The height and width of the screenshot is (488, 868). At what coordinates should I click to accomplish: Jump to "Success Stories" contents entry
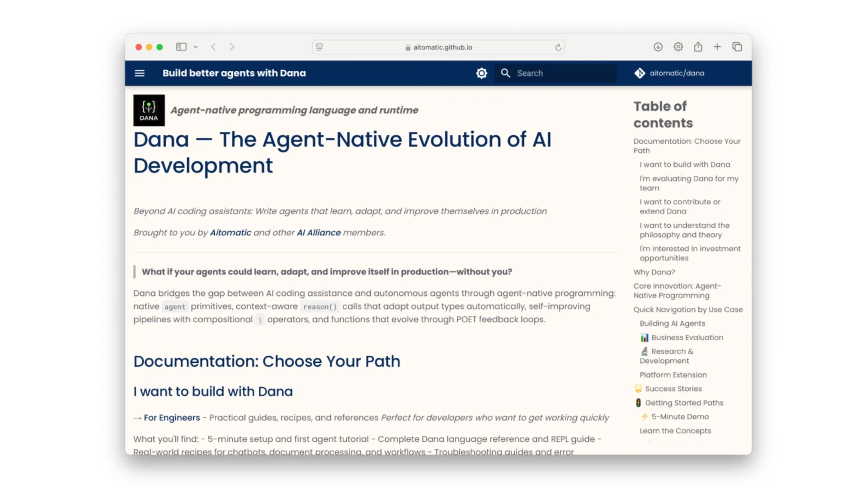click(668, 389)
